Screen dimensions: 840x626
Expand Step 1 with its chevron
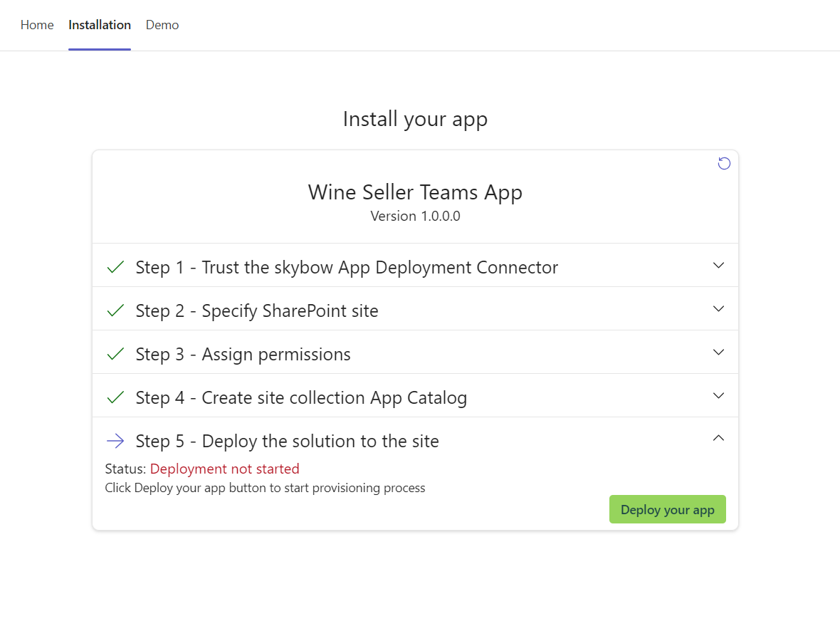[x=718, y=266]
